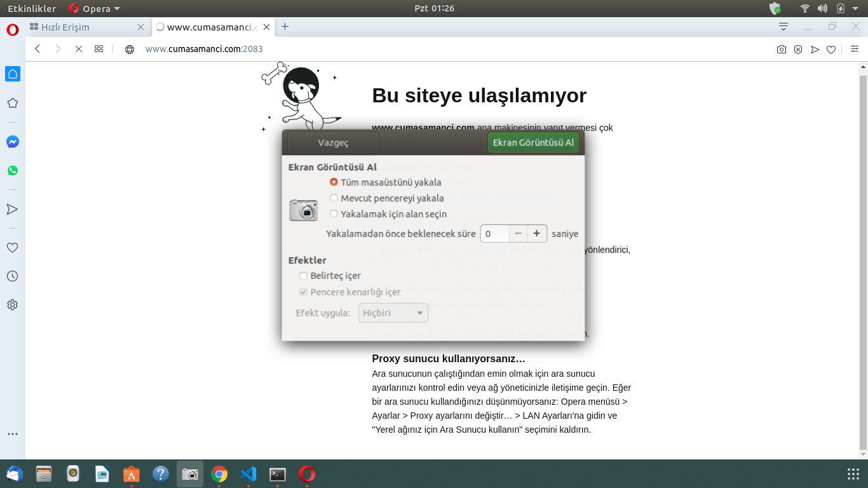Open the Opera menu logo in the browser
Screen dimensions: 868x488
coord(13,30)
